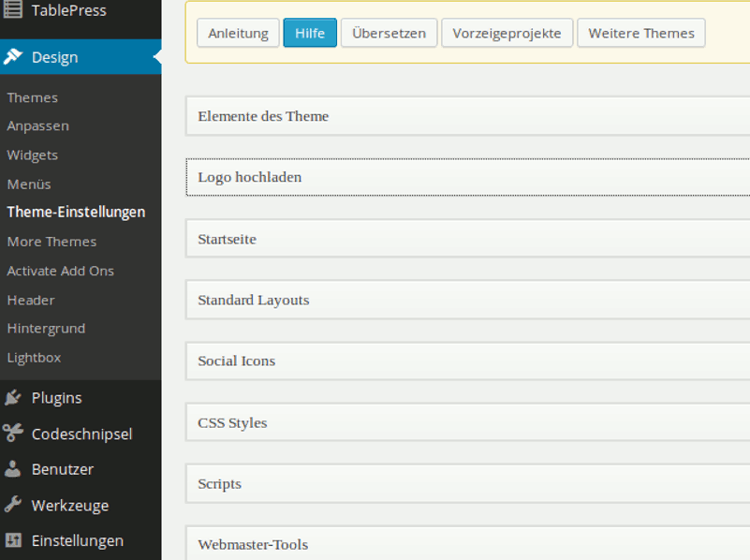Click the Werkzeuge wrench icon
Image resolution: width=750 pixels, height=560 pixels.
(x=13, y=506)
